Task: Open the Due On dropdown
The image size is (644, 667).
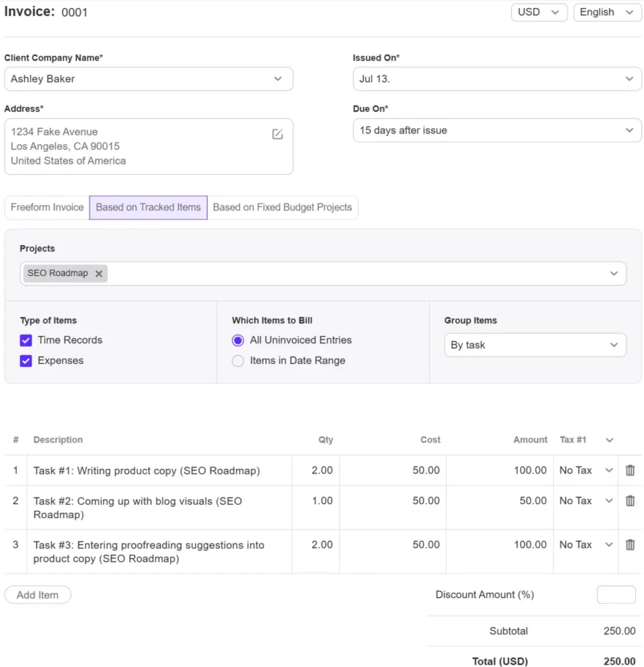Action: [x=497, y=130]
